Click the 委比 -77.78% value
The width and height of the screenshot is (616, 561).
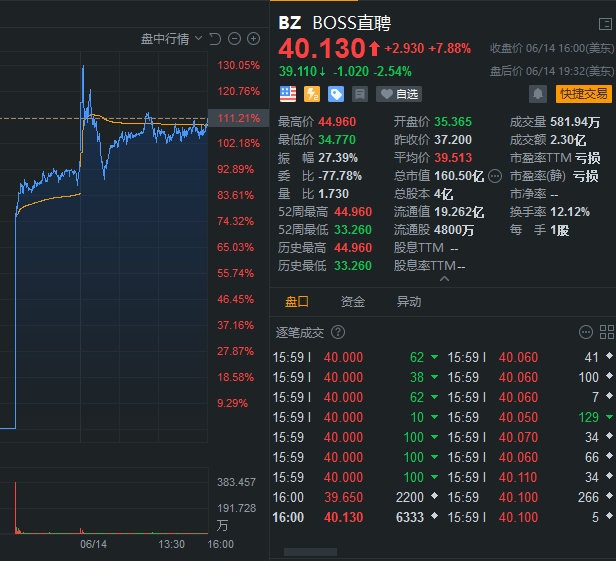tap(340, 176)
